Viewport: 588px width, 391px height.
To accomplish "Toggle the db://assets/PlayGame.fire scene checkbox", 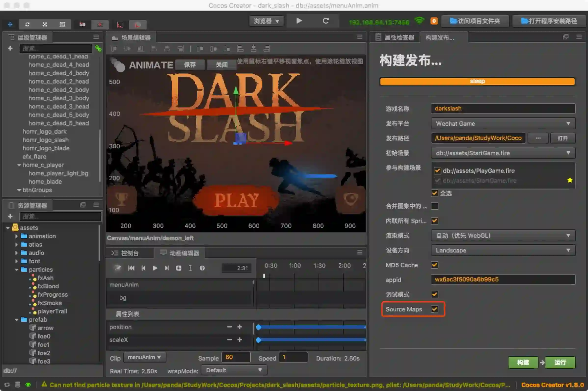I will (x=437, y=171).
